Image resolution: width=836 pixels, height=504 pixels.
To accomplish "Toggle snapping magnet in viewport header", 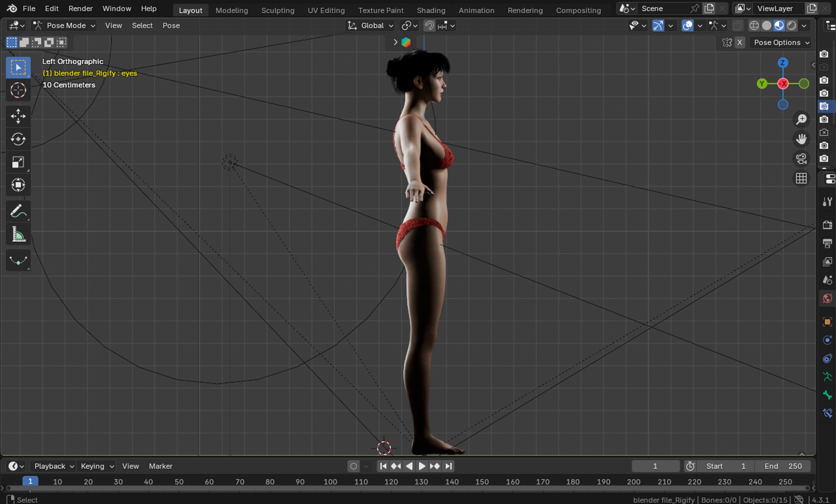I will point(429,26).
